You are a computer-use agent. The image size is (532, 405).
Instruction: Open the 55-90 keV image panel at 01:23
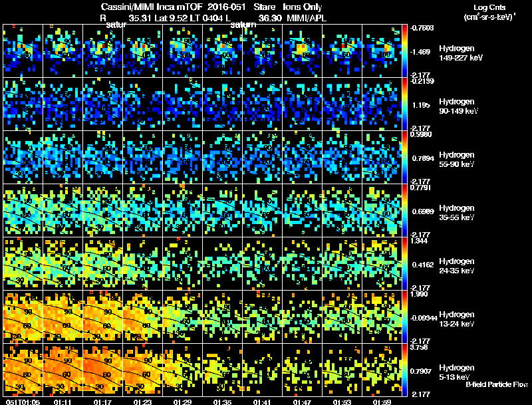pos(143,157)
